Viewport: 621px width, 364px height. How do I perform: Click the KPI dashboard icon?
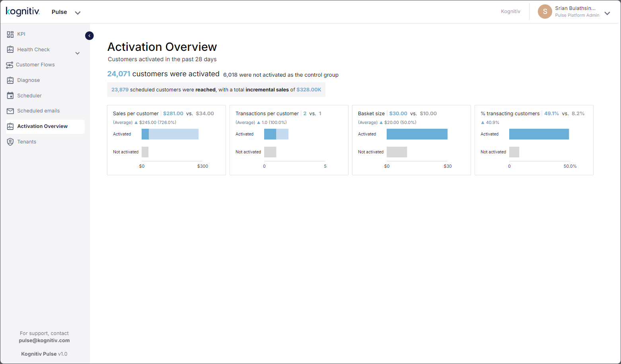[x=10, y=34]
